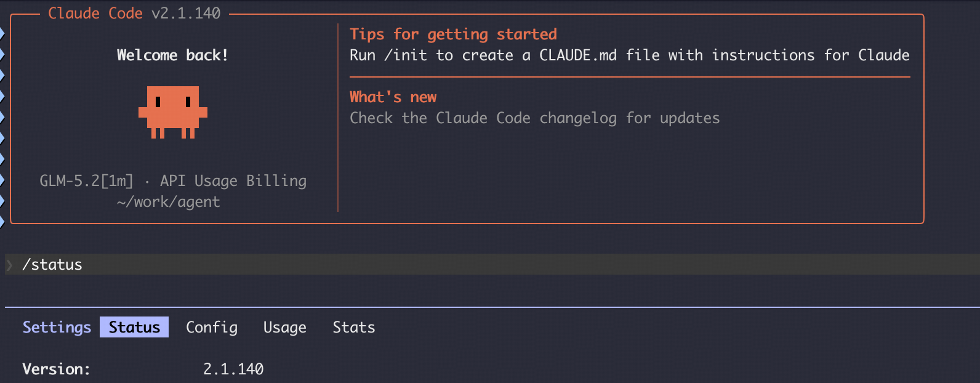980x383 pixels.
Task: Switch to the Status tab
Action: [x=134, y=327]
